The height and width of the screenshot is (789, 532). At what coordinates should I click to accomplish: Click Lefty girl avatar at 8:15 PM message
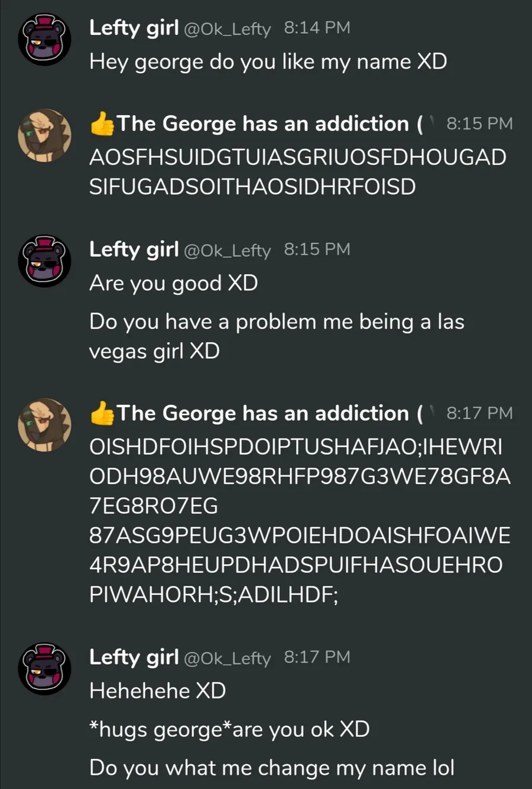pos(44,261)
